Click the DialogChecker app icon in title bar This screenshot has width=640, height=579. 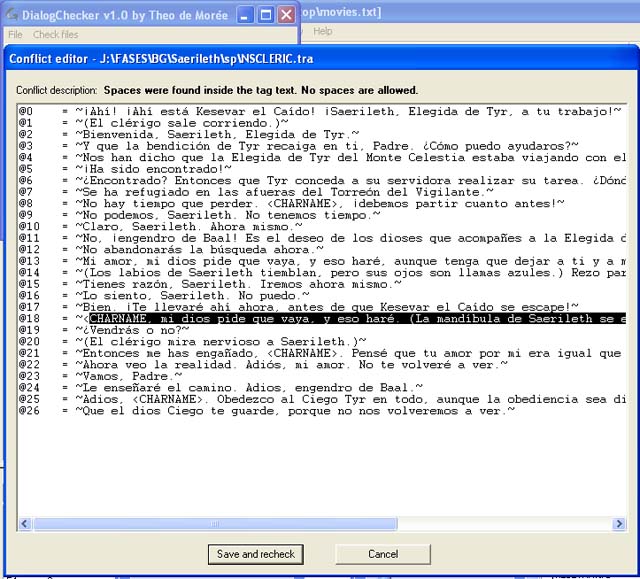click(11, 14)
